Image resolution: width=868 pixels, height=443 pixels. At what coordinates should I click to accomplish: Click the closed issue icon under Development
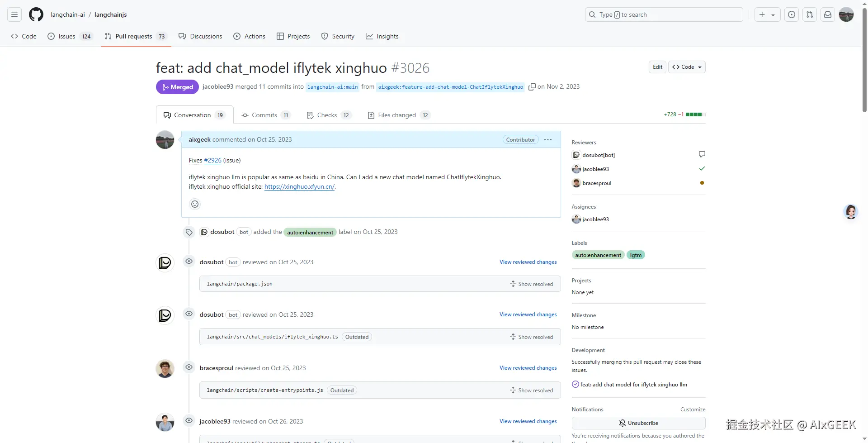pos(575,385)
